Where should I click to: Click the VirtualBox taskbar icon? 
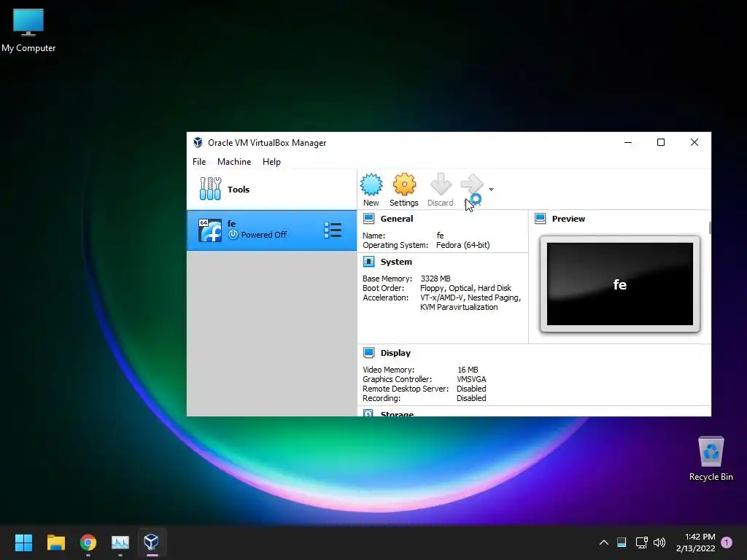pyautogui.click(x=152, y=542)
